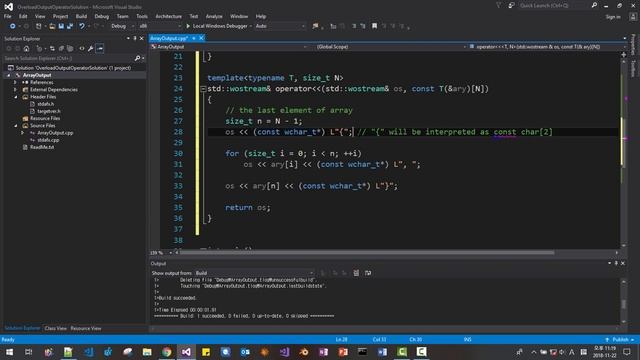640x360 pixels.
Task: Open the Global Scope dropdown
Action: point(391,47)
